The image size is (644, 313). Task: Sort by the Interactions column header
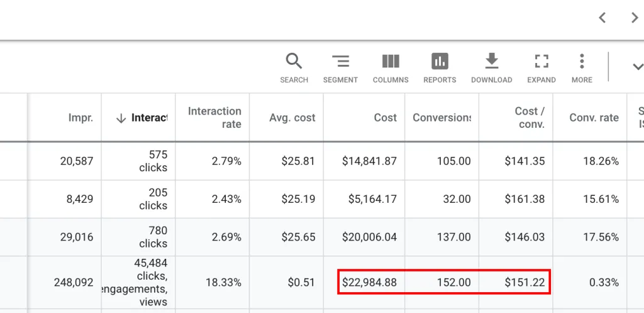[x=143, y=118]
